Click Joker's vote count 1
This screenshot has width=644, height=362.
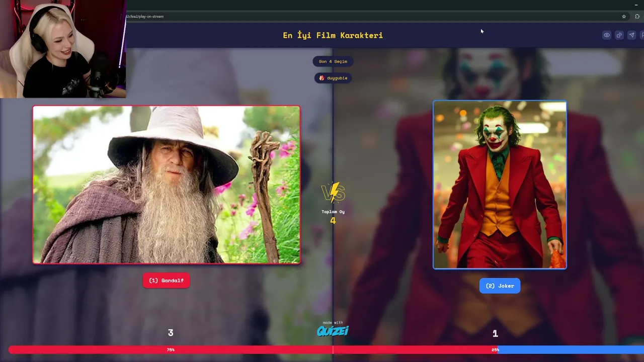pos(495,333)
